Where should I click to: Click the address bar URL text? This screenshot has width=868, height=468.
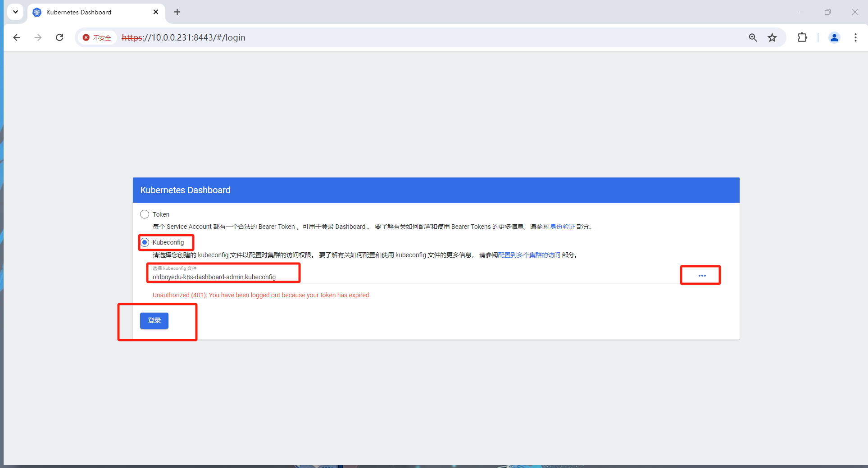pos(183,37)
